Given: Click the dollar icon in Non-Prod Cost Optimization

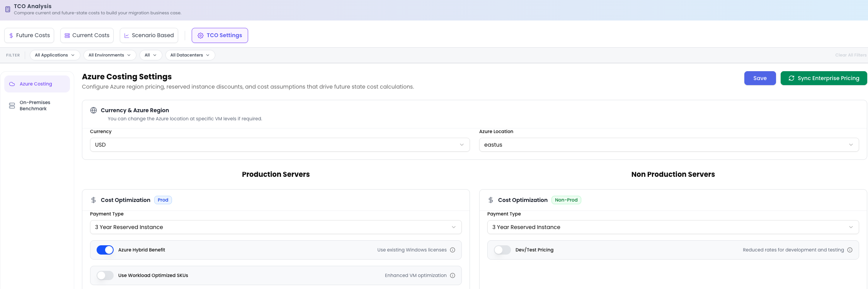Looking at the screenshot, I should click(x=491, y=200).
